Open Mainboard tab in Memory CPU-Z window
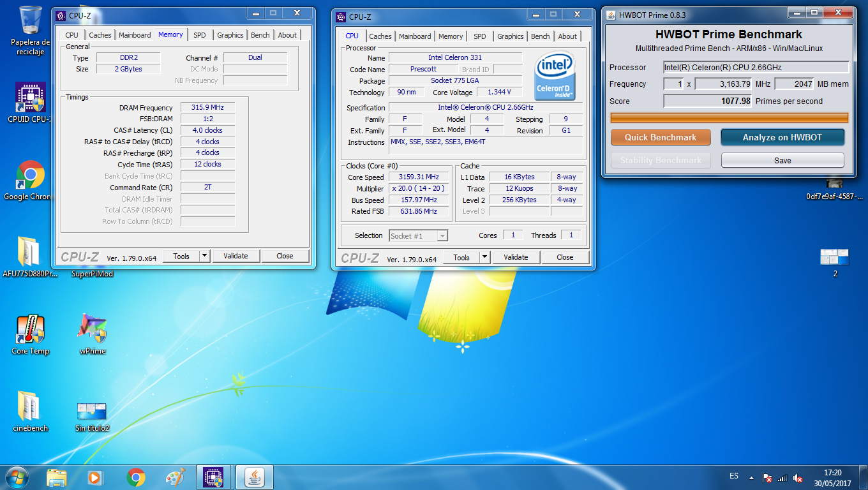This screenshot has height=490, width=868. tap(135, 35)
